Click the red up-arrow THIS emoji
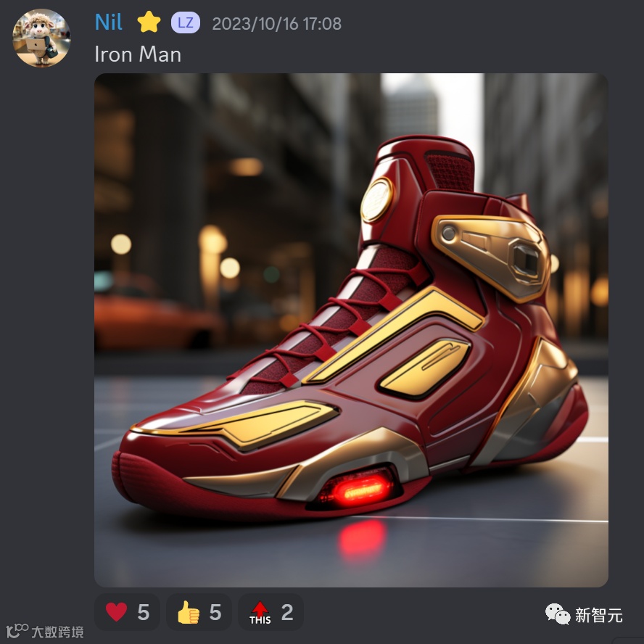Viewport: 644px width, 644px height. point(260,612)
